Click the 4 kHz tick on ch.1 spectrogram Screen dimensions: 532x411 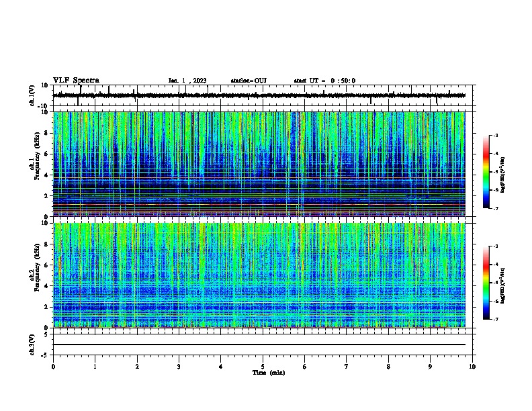pos(46,175)
